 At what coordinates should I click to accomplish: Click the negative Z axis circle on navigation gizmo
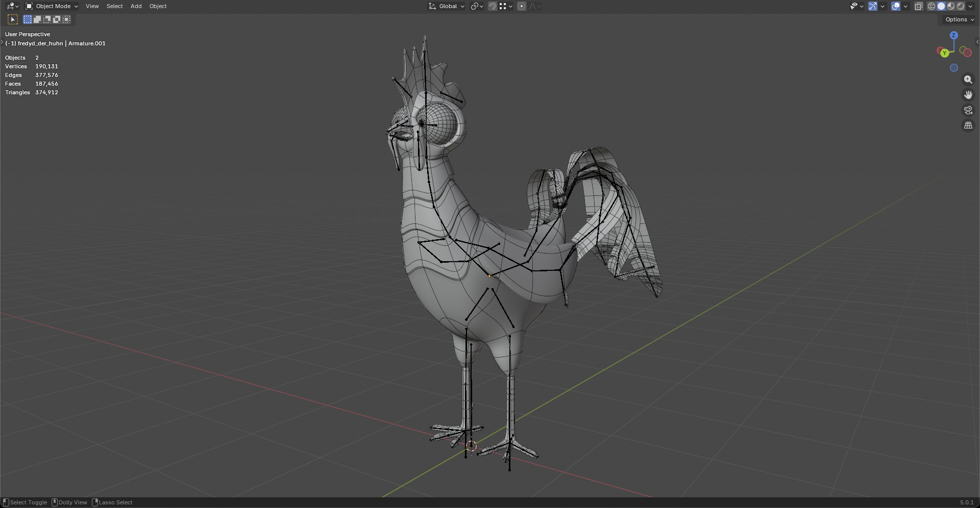(953, 68)
